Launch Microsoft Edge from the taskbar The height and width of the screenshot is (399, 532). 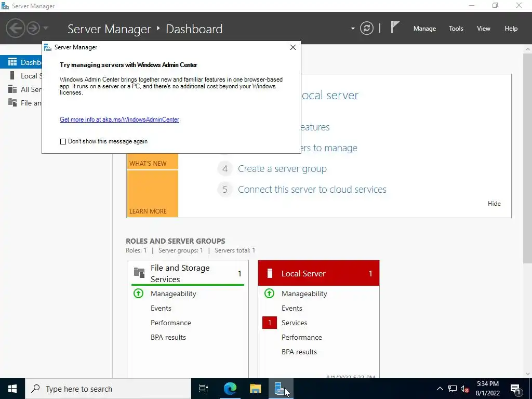coord(230,389)
